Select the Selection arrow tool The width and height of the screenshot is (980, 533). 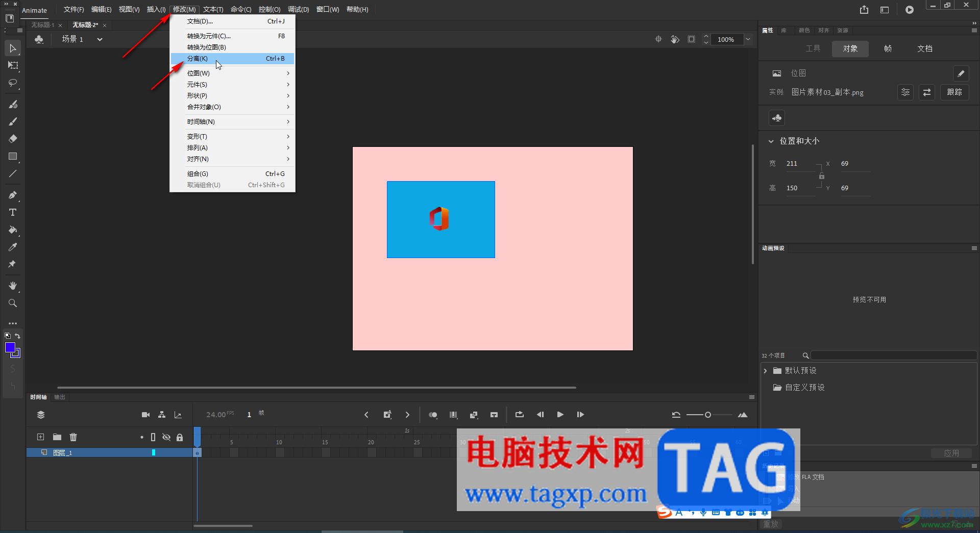[x=13, y=48]
